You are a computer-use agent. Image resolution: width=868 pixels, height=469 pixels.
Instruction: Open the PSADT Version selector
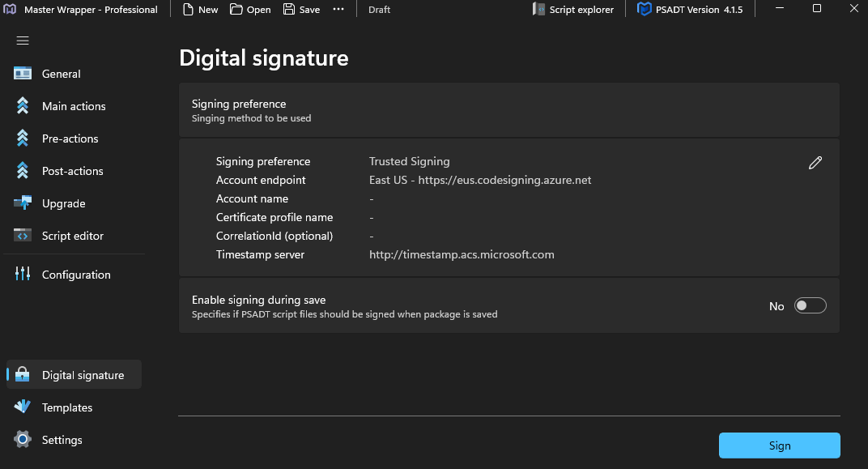(690, 10)
